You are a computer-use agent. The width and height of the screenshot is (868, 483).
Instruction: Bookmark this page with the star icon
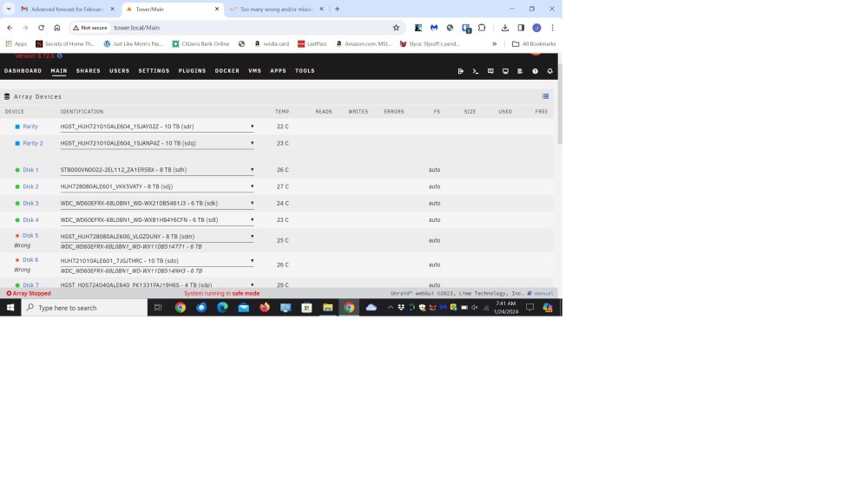(396, 28)
